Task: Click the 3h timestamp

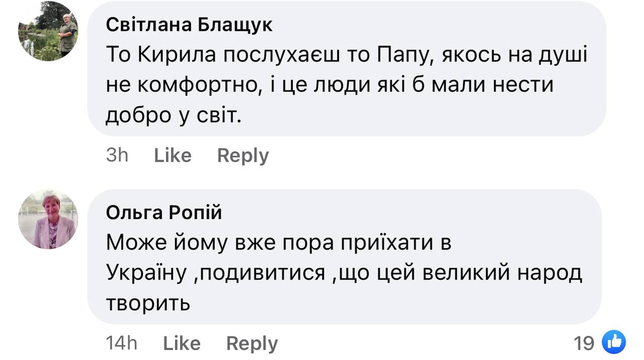Action: coord(117,156)
